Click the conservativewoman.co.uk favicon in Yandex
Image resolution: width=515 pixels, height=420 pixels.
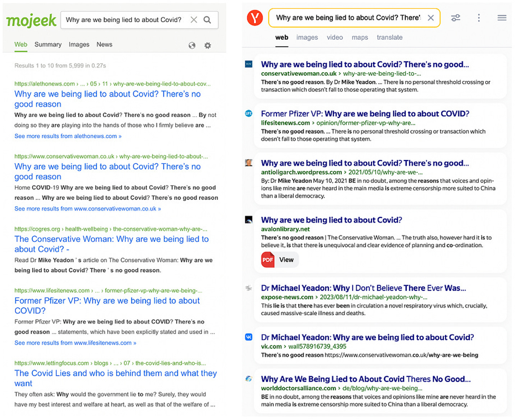pos(249,64)
